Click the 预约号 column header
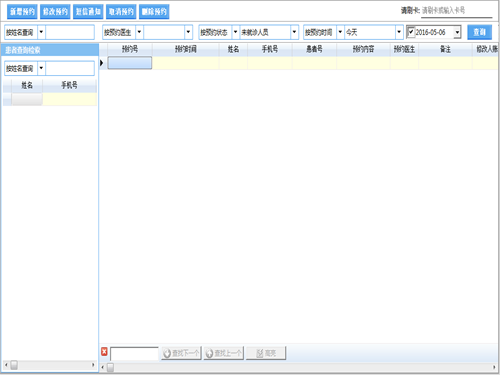 pyautogui.click(x=130, y=49)
